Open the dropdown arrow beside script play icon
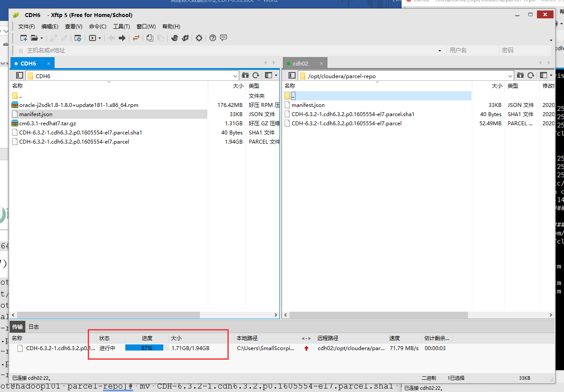 click(x=100, y=38)
